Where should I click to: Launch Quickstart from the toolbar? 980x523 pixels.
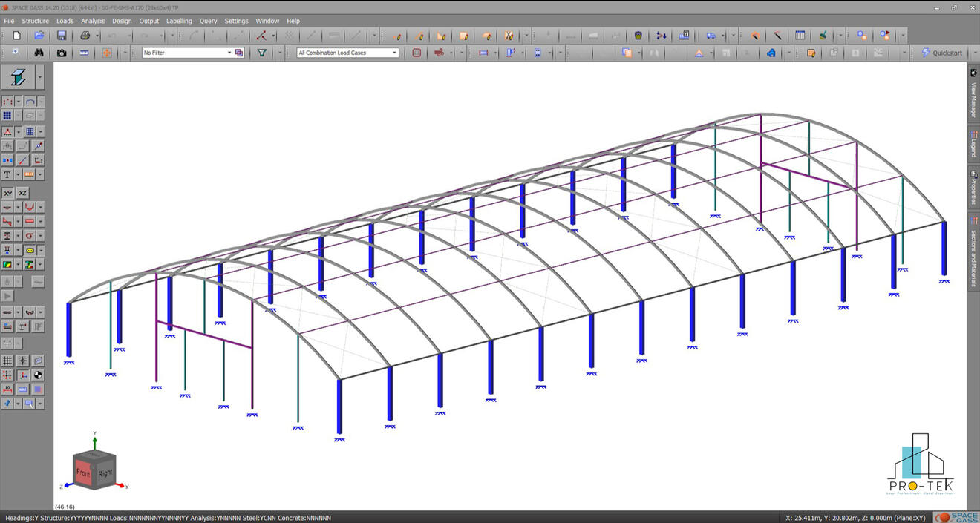(x=941, y=53)
